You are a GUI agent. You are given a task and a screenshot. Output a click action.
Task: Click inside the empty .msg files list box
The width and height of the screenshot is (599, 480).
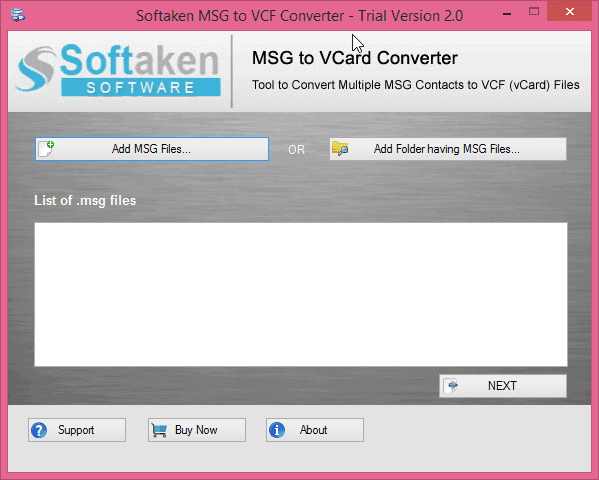(301, 294)
